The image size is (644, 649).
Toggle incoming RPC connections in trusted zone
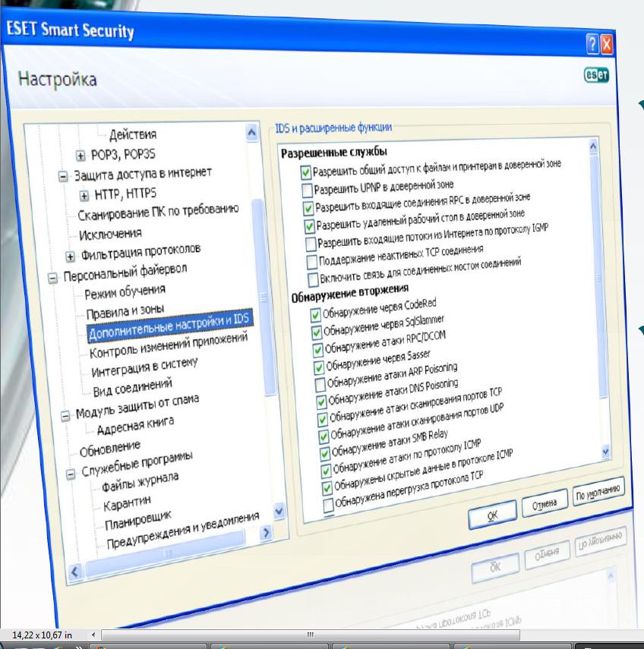coord(308,208)
